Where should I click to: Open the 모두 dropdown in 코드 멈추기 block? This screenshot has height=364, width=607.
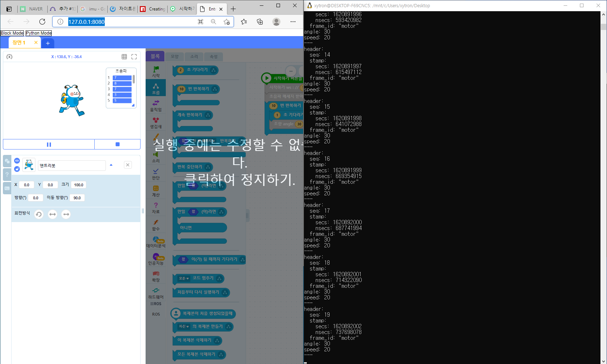pyautogui.click(x=184, y=278)
